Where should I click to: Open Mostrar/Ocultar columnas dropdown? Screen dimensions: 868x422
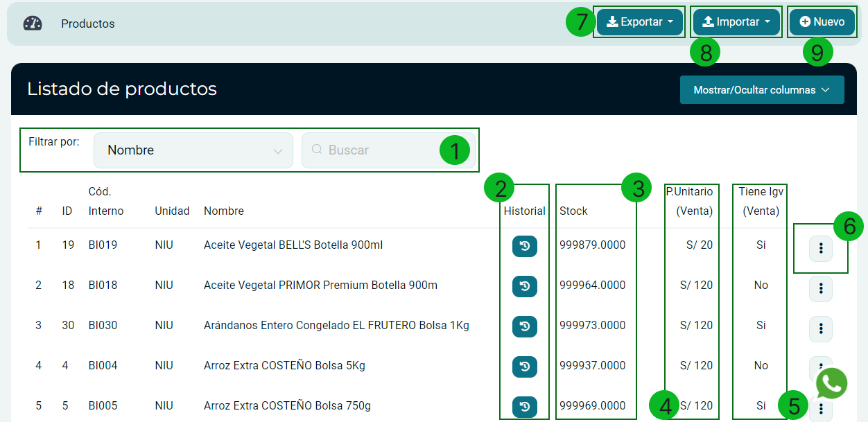pyautogui.click(x=761, y=90)
